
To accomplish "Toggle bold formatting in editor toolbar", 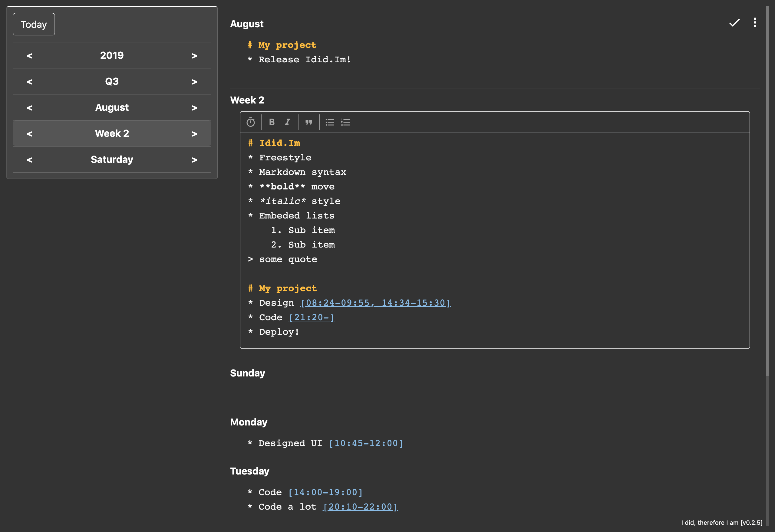I will coord(272,122).
